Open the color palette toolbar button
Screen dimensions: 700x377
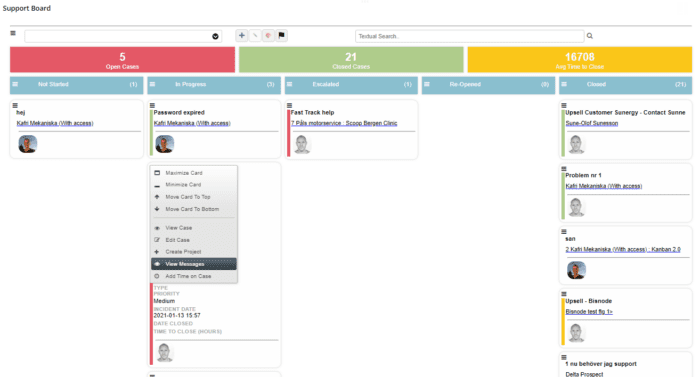click(268, 35)
